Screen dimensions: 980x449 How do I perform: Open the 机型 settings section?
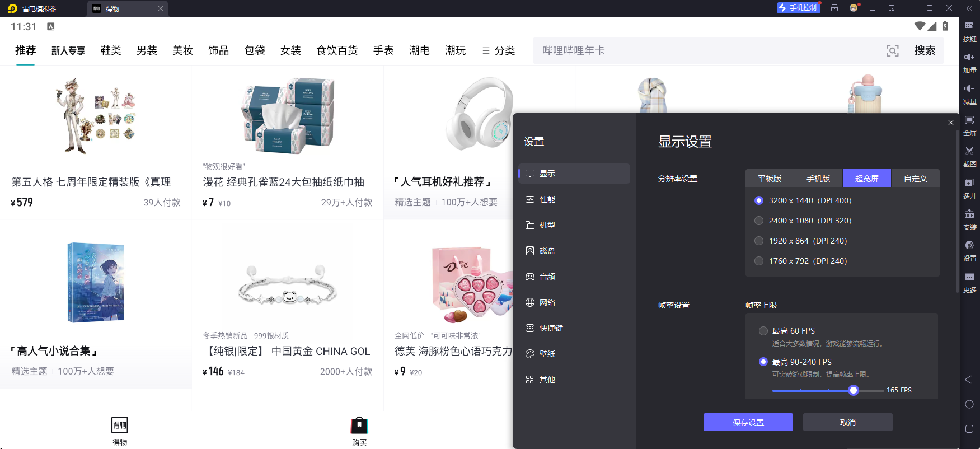tap(574, 225)
